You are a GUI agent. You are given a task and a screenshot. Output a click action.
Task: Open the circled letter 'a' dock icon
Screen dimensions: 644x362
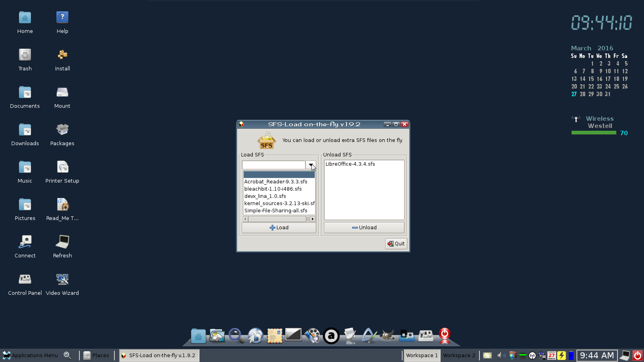(x=331, y=336)
